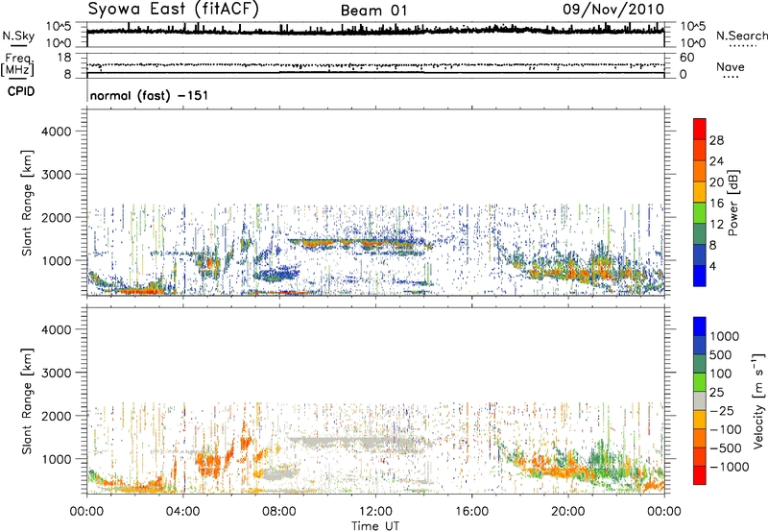The width and height of the screenshot is (768, 532).
Task: Click the '60' Nave axis tick
Action: click(x=686, y=58)
